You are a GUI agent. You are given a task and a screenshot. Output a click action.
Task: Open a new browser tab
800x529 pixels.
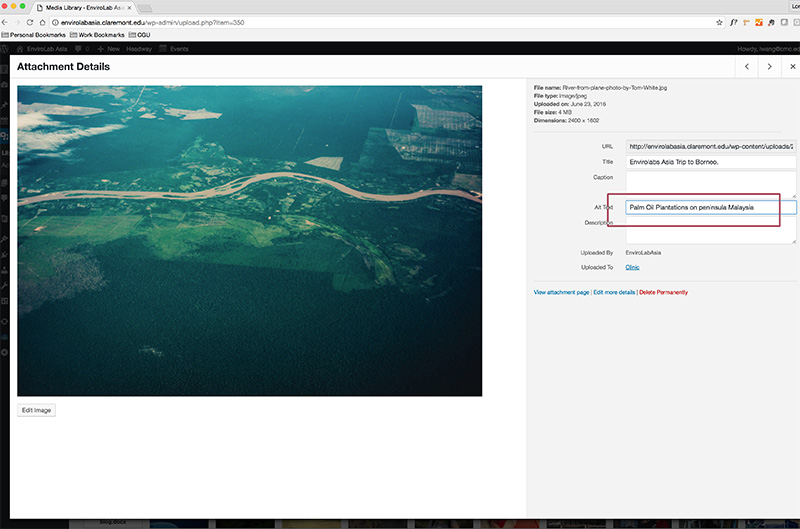click(145, 8)
